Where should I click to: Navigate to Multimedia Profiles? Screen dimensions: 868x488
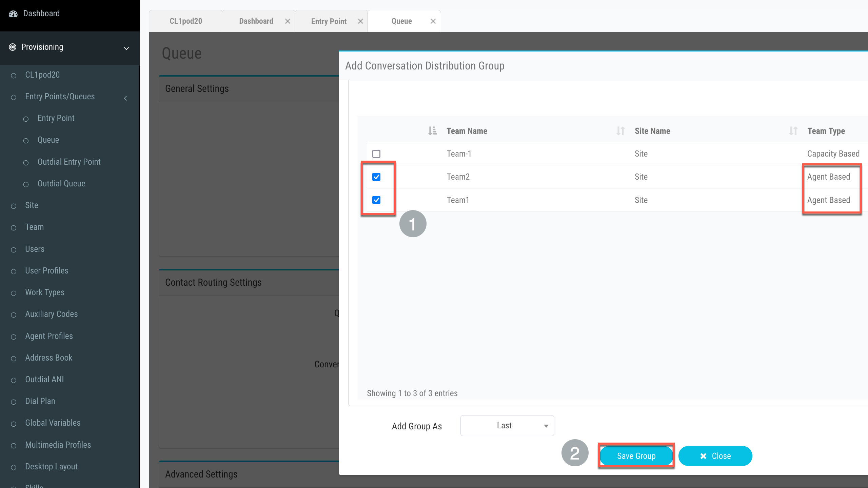[57, 445]
